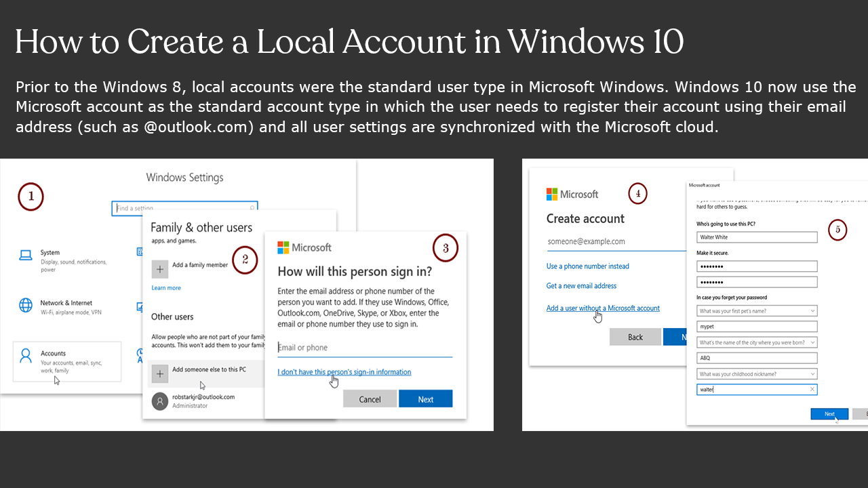The image size is (868, 488).
Task: Click password field directly under Make it secure
Action: [757, 266]
